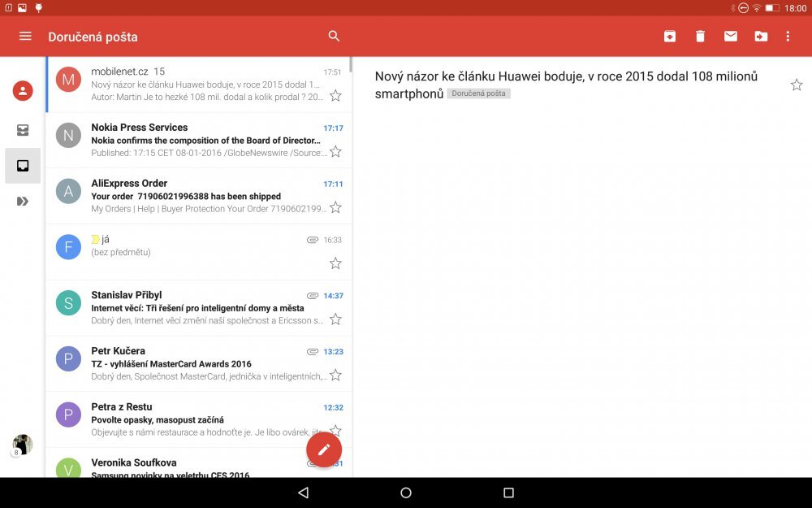This screenshot has width=812, height=508.
Task: Select the all inboxes sidebar item
Action: click(23, 130)
